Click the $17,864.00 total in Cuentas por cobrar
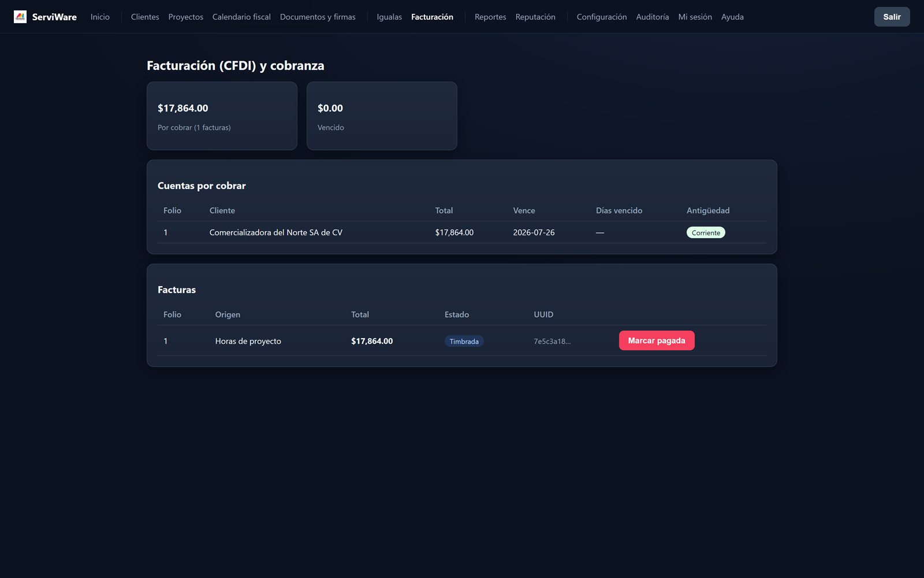924x578 pixels. (x=454, y=232)
